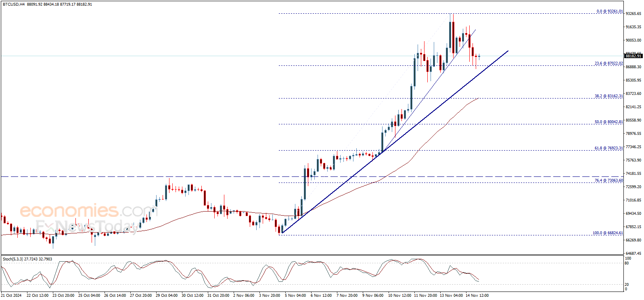Select the 61.8 Fibonacci level label
This screenshot has width=644, height=300.
(x=608, y=148)
